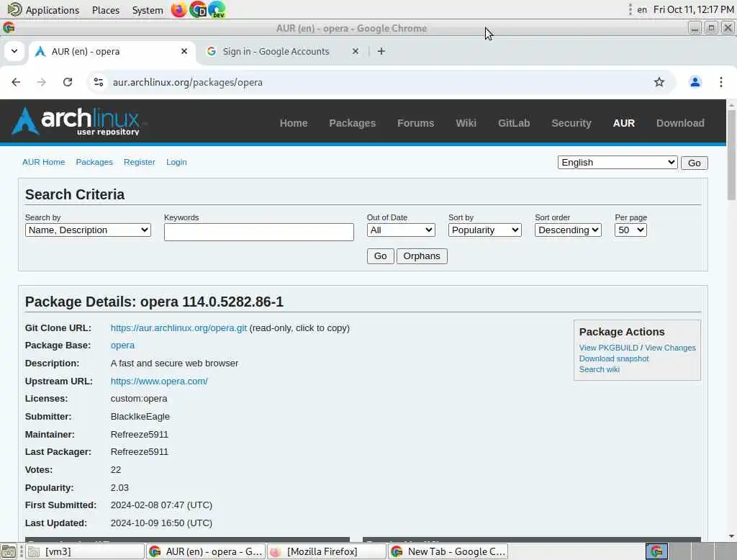Screen dimensions: 737x560
Task: Click the Chrome tray icon in bottom panel
Action: pos(656,551)
